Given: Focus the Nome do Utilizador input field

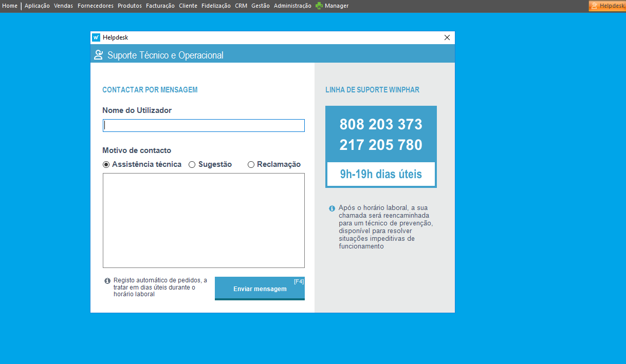Looking at the screenshot, I should point(204,126).
